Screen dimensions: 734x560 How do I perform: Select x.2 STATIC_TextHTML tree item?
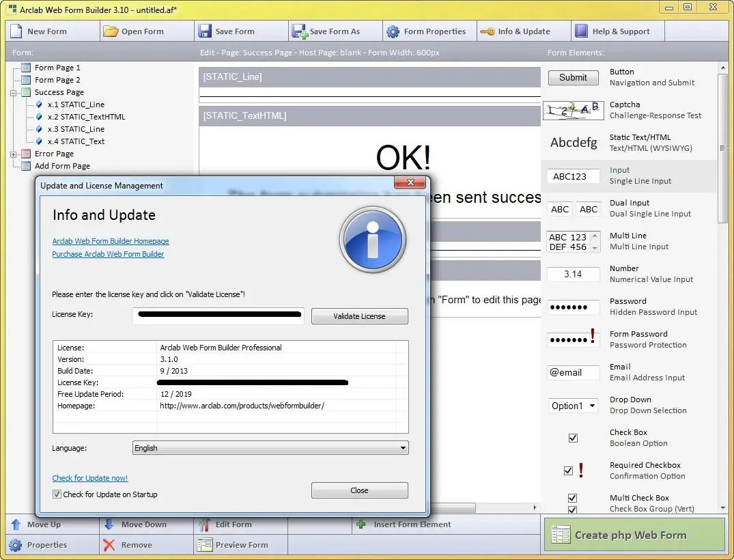point(86,117)
